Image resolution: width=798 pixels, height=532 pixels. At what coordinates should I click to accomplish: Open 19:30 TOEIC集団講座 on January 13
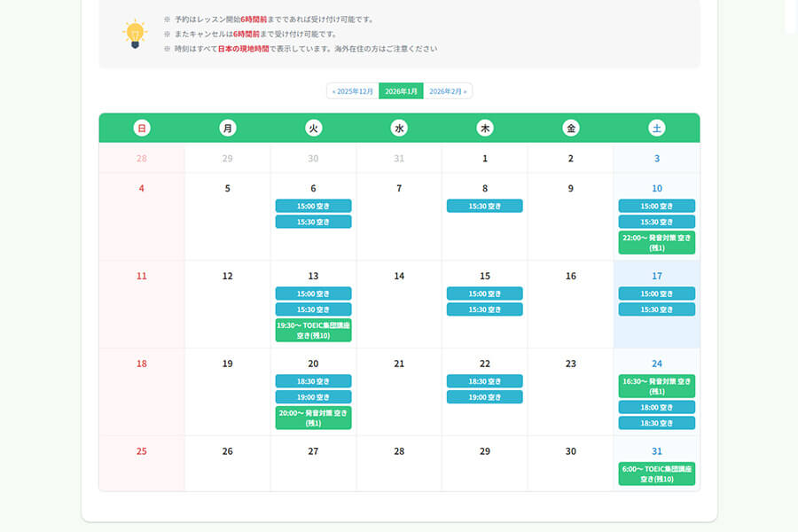pyautogui.click(x=313, y=331)
